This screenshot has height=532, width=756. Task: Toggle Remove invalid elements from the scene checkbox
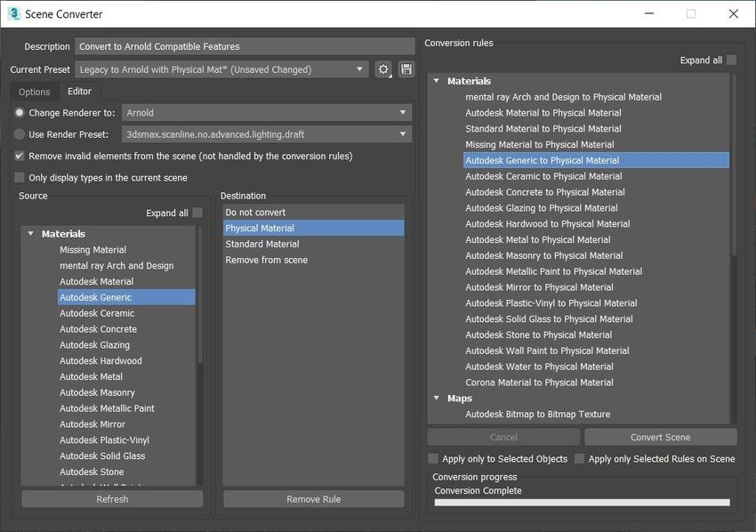click(20, 156)
